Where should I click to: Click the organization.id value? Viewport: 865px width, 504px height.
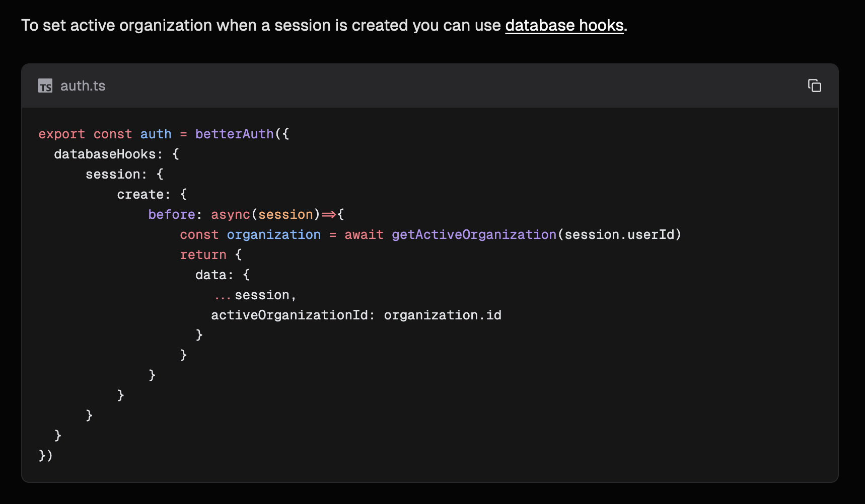(x=442, y=315)
